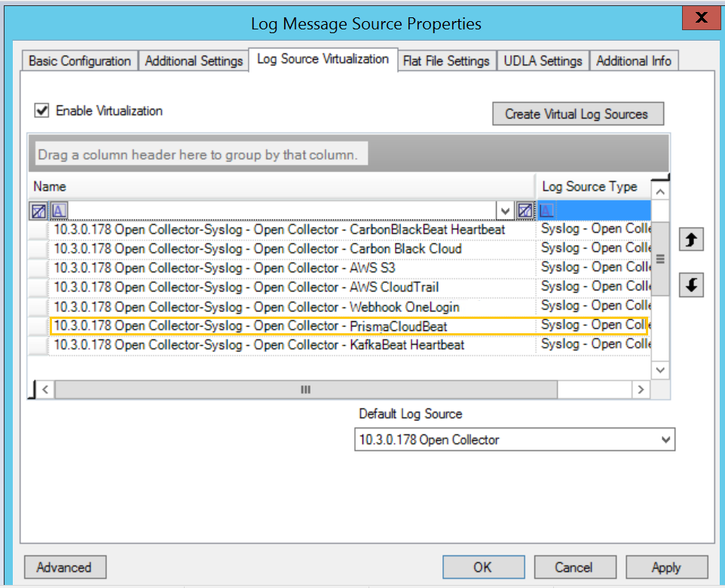Click the grid's scroll left arrow
The image size is (725, 588).
tap(45, 390)
